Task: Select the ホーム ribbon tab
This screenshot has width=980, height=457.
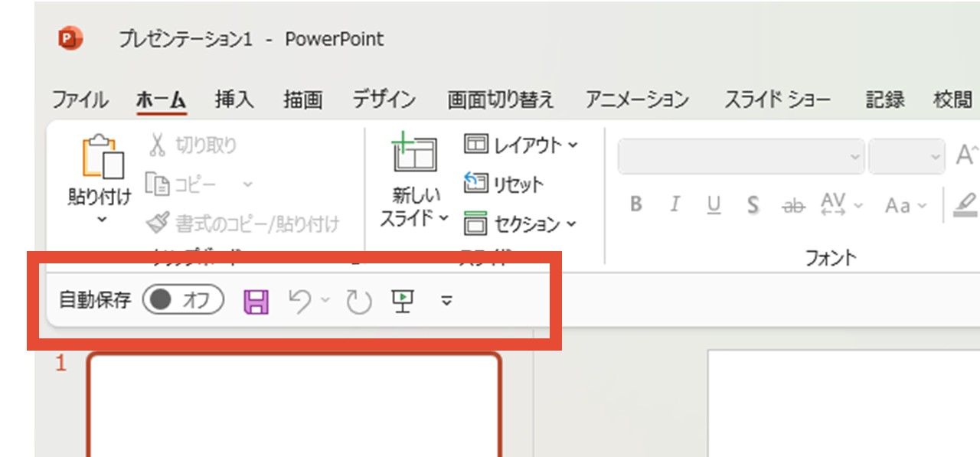Action: point(162,100)
